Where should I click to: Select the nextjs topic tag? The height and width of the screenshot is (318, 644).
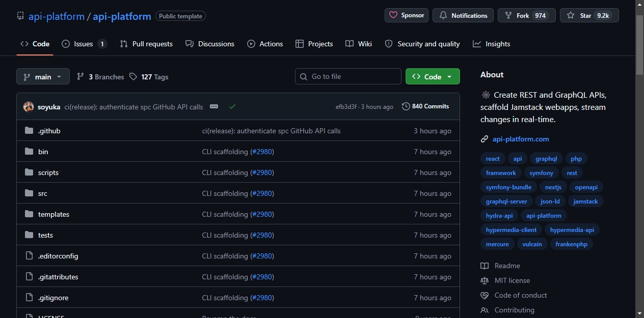click(553, 187)
